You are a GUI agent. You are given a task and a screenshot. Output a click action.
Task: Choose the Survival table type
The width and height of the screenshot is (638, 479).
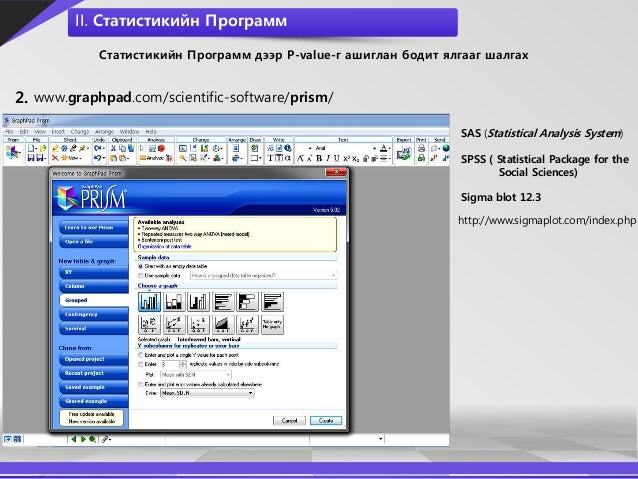pyautogui.click(x=94, y=328)
